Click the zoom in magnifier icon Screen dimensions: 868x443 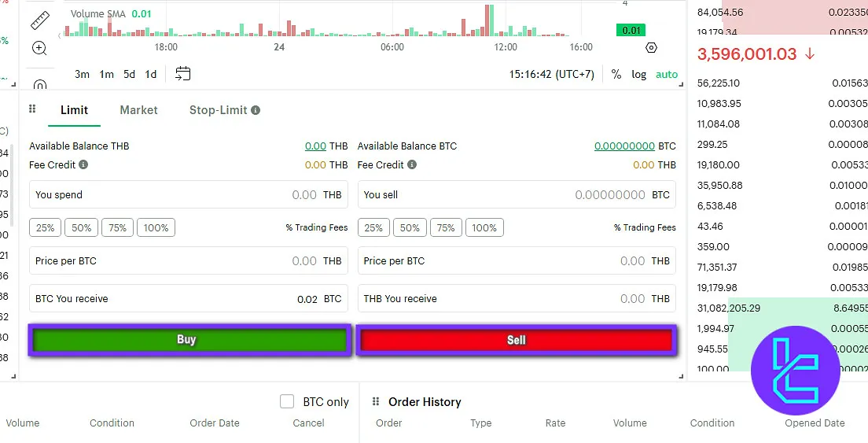click(x=39, y=48)
